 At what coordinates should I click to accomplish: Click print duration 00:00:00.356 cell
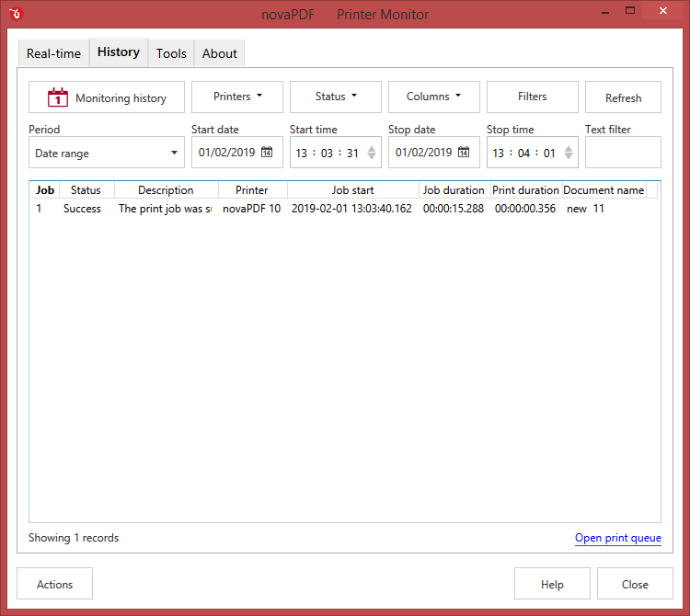(x=525, y=209)
